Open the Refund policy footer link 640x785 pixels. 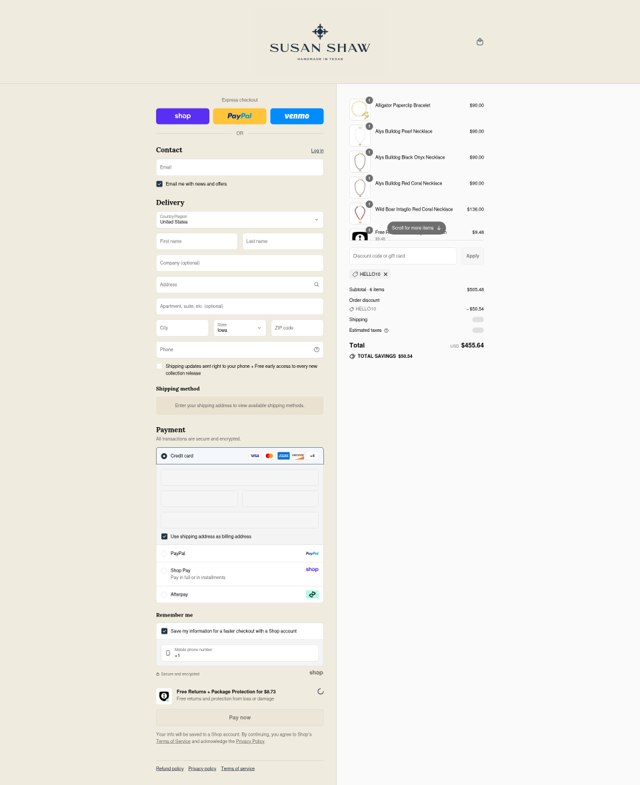[x=170, y=769]
